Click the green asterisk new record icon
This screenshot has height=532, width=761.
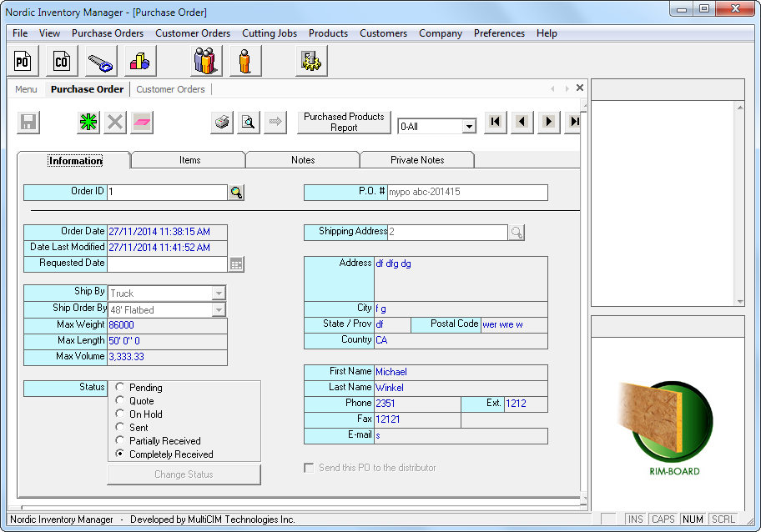(x=88, y=123)
